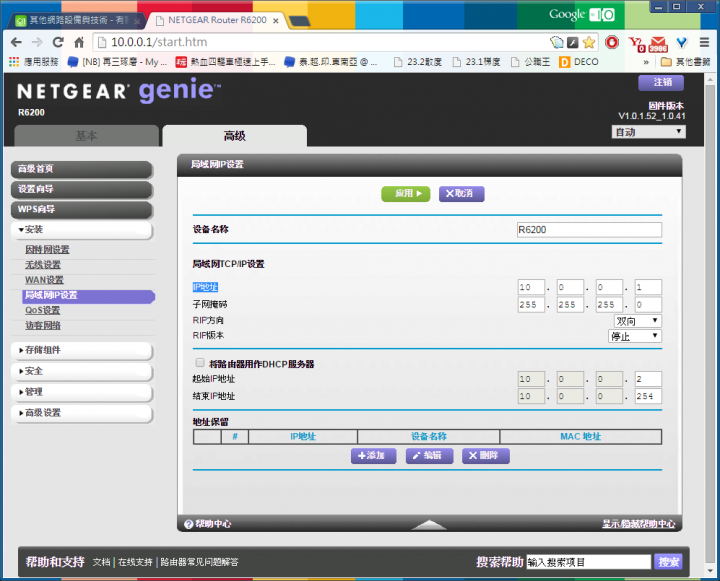Open Guest Network (访客网络) link
The image size is (720, 581).
[43, 326]
